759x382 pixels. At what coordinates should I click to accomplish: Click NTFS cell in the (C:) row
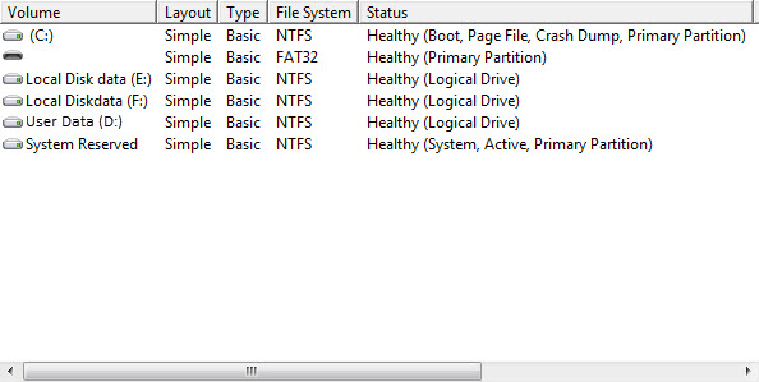pos(294,36)
